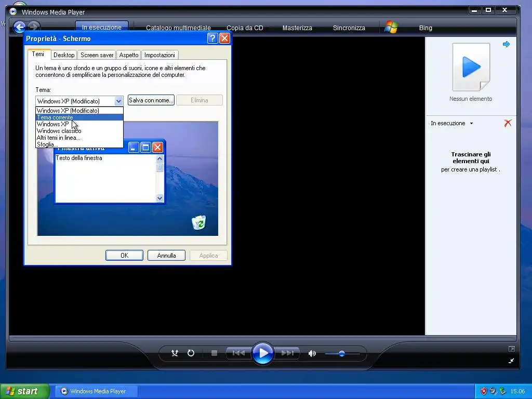Click the Nessun elemento label

point(471,99)
